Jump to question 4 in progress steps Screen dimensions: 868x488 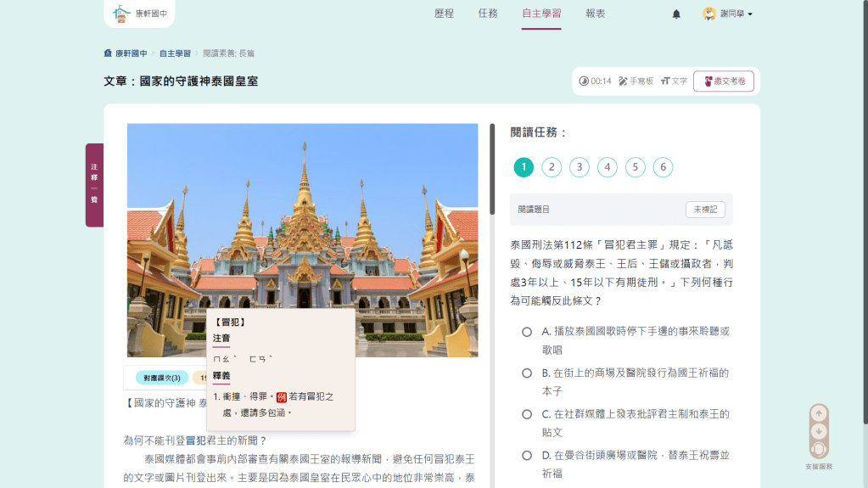pos(607,167)
